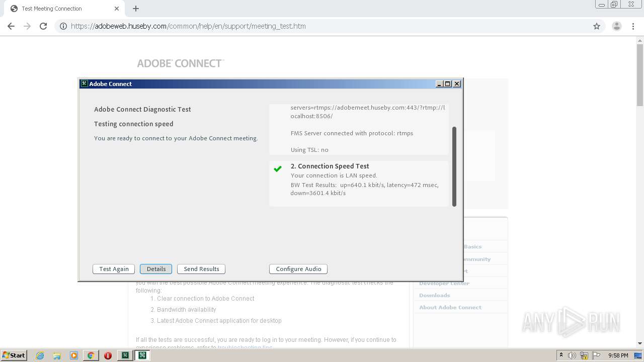Open the Chrome profile avatar

click(x=616, y=26)
